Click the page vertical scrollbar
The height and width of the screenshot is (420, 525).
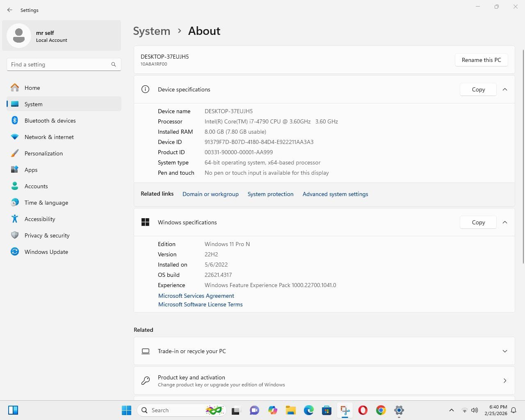(523, 156)
